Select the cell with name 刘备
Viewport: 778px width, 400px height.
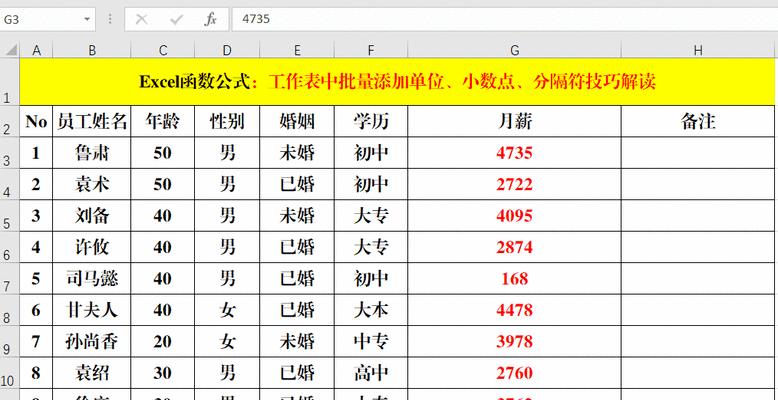pos(92,215)
